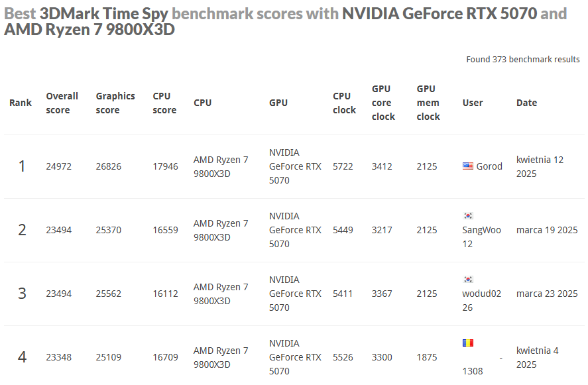The height and width of the screenshot is (385, 588).
Task: Click AMD Ryzen 7 9800X3D in heading
Action: click(x=89, y=29)
